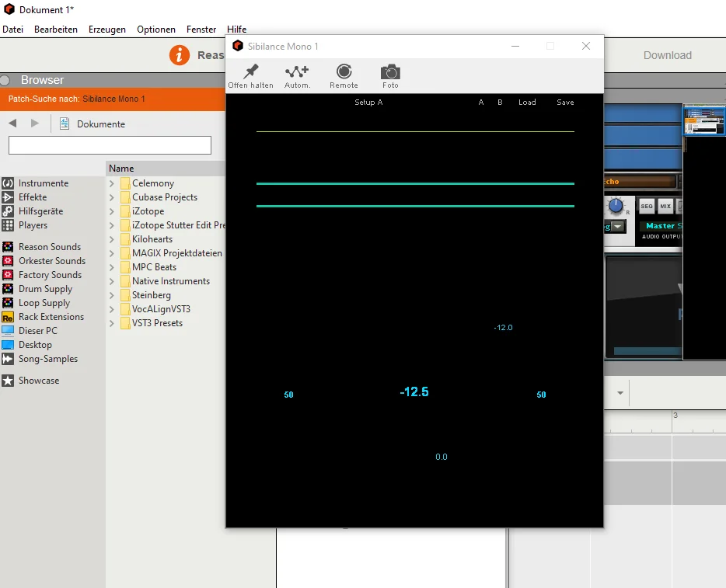Screen dimensions: 726x588
Task: Collapse the Browser panel with round toggle
Action: 5,80
